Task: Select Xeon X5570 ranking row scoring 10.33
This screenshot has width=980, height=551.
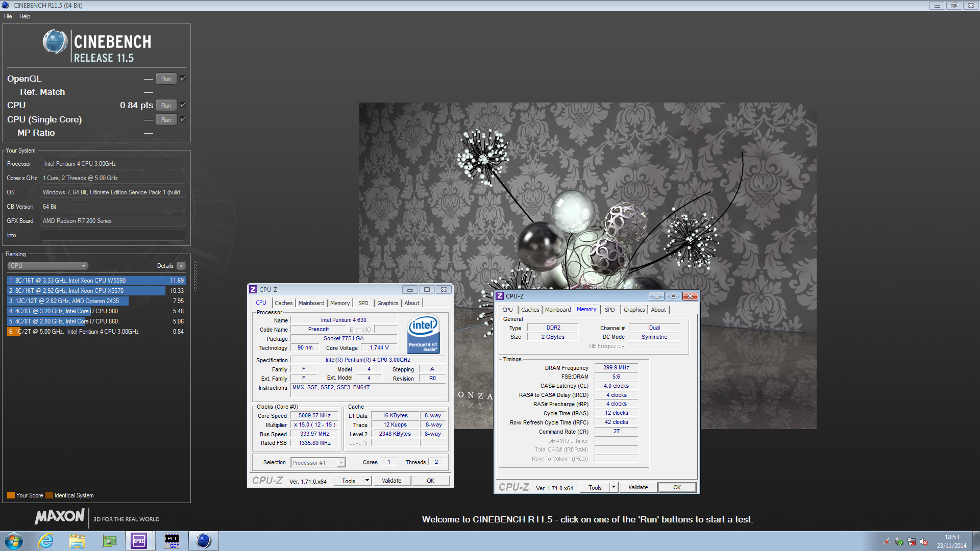Action: [96, 291]
